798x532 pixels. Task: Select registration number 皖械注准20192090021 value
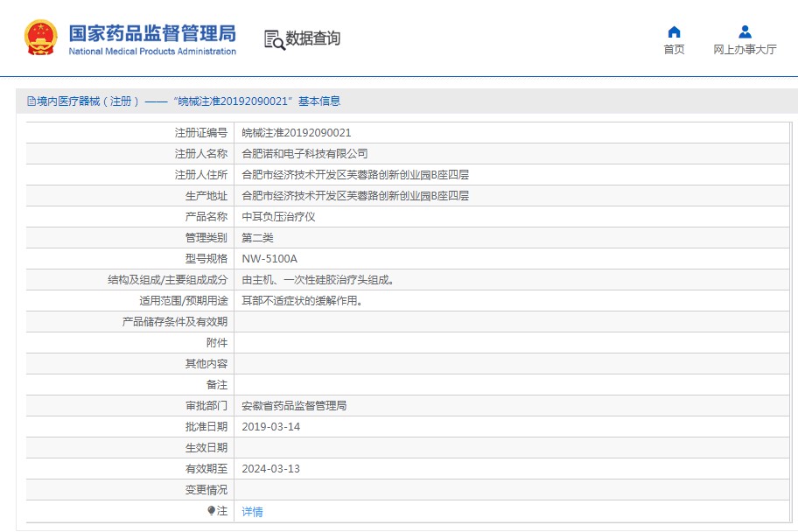click(297, 133)
